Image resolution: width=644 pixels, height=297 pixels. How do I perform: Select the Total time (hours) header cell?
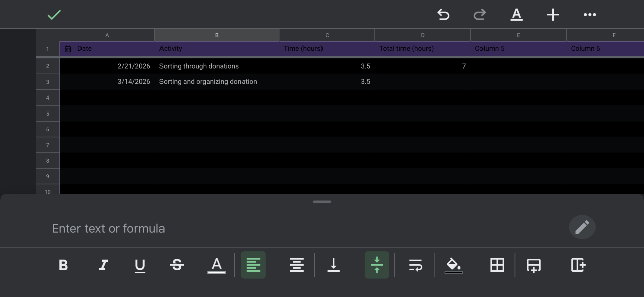click(x=423, y=49)
